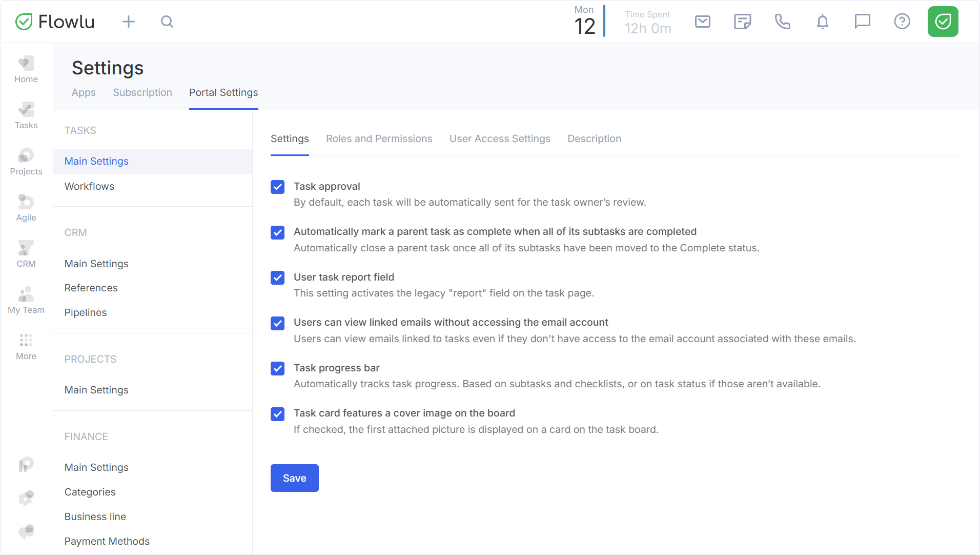
Task: Disable the Task progress bar checkbox
Action: [277, 369]
